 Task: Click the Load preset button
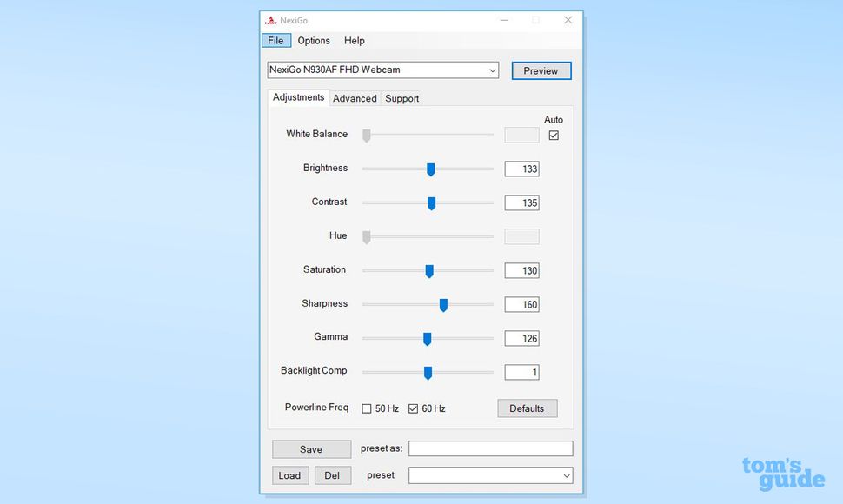coord(289,475)
